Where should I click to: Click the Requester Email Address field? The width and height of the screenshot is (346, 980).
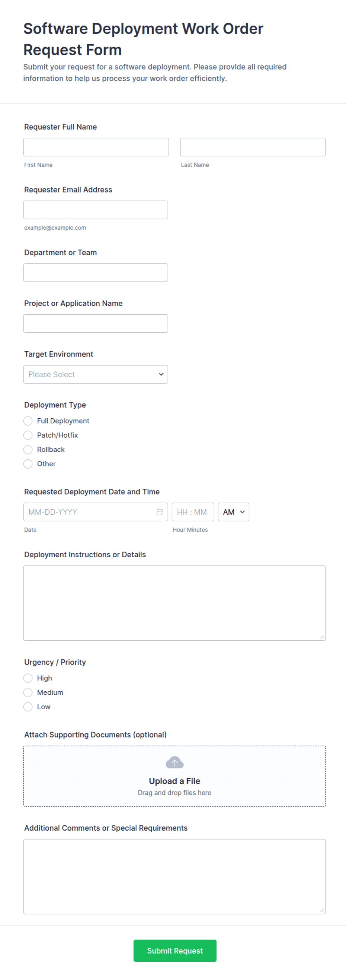coord(96,210)
